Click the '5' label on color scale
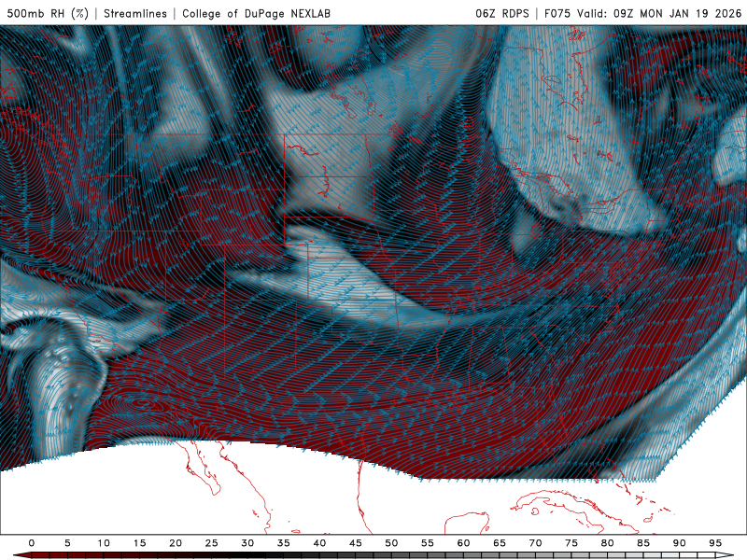The image size is (747, 560). 67,543
